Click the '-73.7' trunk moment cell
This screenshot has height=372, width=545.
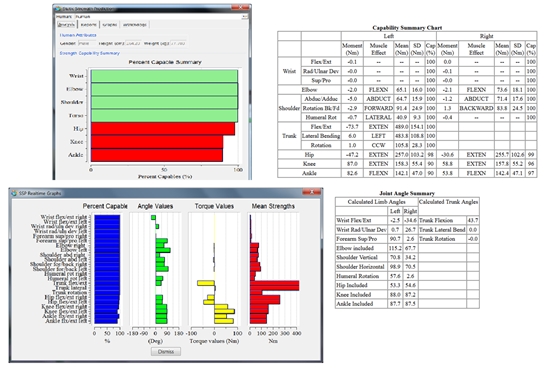[352, 127]
